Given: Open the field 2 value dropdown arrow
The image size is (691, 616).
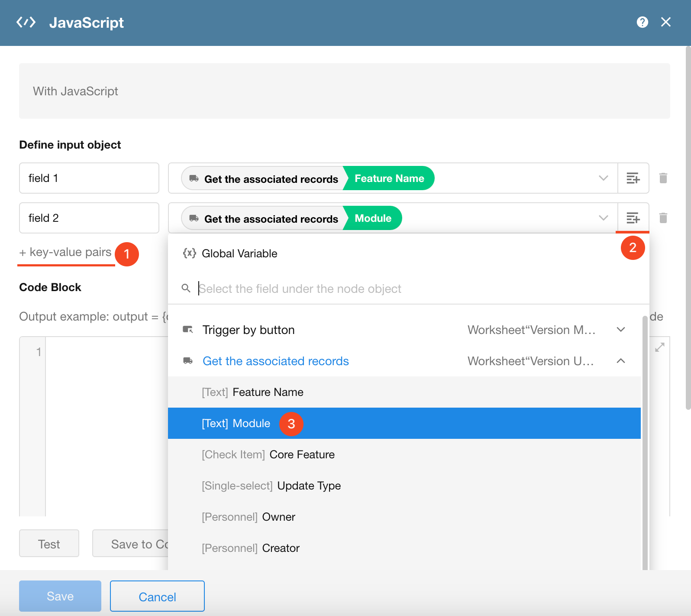Looking at the screenshot, I should tap(603, 218).
